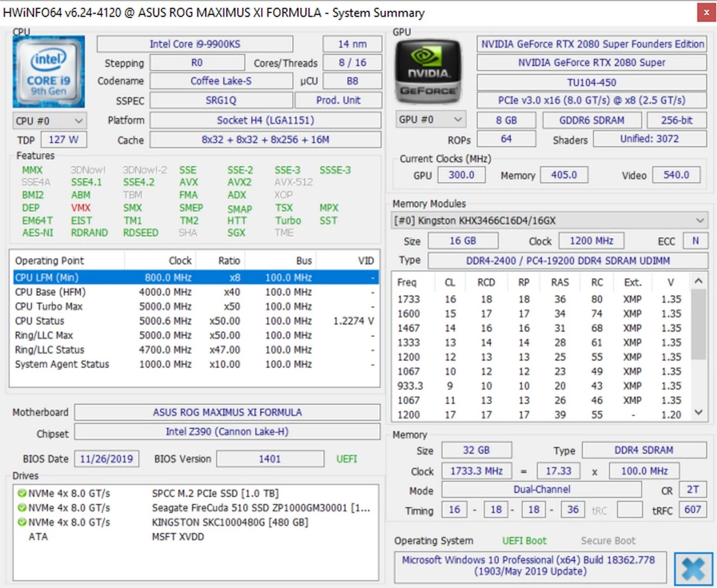Select the KINGSTON SKC1000480G drive entry
The image size is (717, 588).
point(196,522)
